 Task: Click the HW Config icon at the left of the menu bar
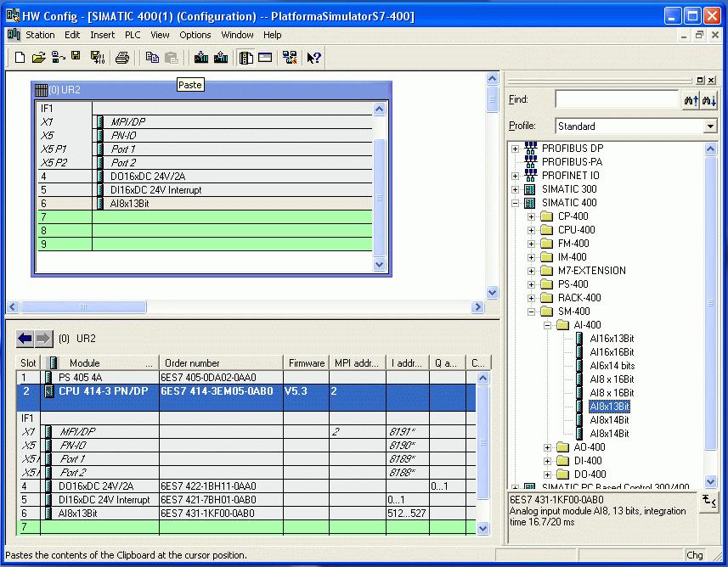coord(14,35)
